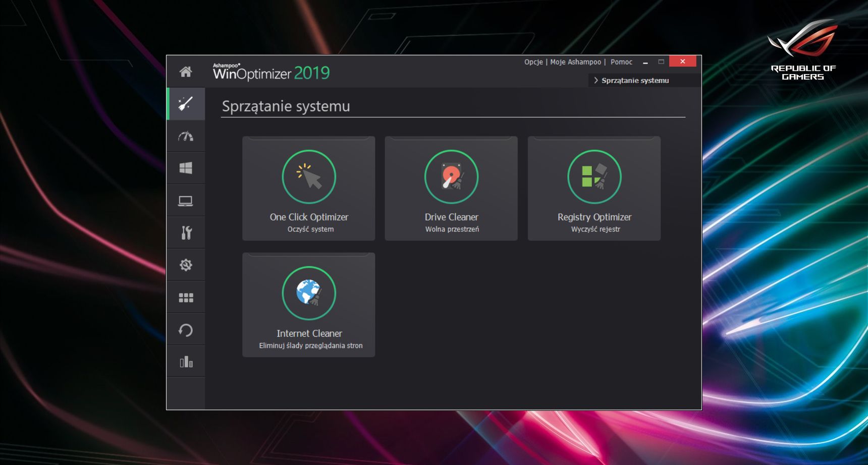Launch the Internet Cleaner globe icon
This screenshot has height=465, width=868.
pyautogui.click(x=309, y=293)
